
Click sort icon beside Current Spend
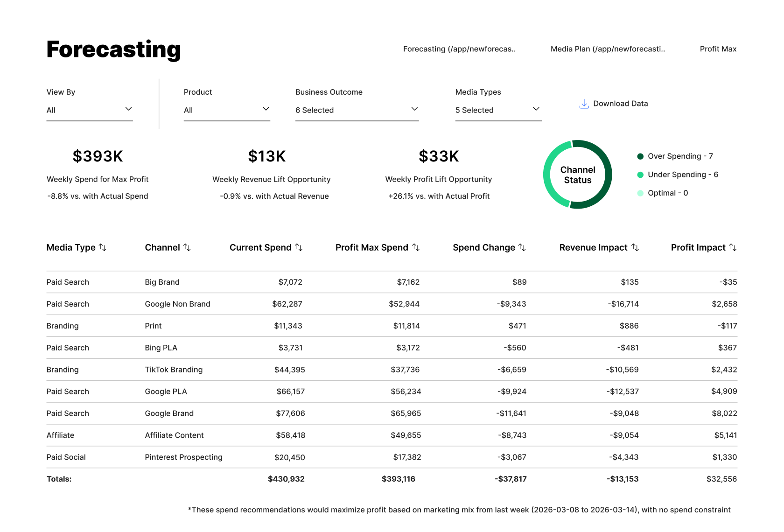(299, 247)
